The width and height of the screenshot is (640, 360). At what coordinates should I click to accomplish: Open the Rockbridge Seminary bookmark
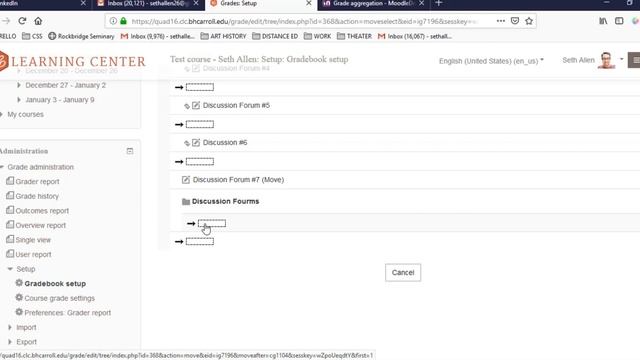pyautogui.click(x=81, y=36)
